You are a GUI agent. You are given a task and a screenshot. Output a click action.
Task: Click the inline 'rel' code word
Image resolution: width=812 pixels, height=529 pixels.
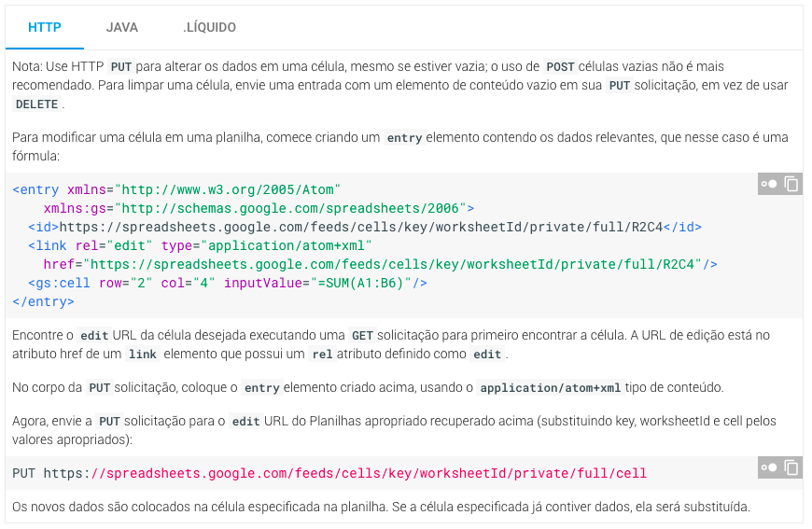point(322,354)
